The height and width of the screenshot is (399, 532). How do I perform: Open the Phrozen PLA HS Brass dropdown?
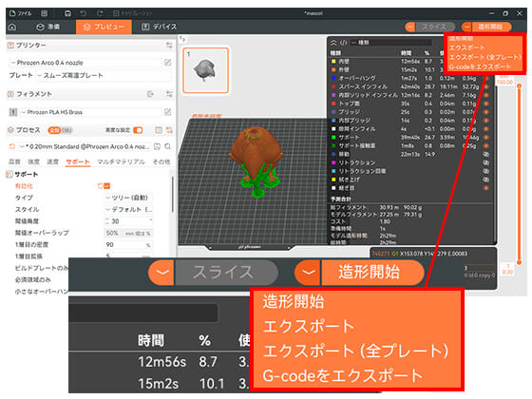(91, 112)
